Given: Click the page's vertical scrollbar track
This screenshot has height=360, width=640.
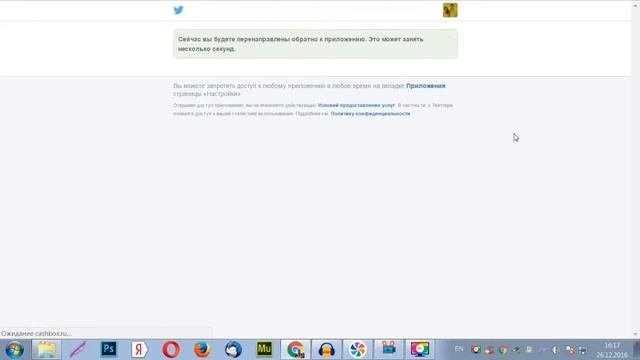Looking at the screenshot, I should pos(635,171).
